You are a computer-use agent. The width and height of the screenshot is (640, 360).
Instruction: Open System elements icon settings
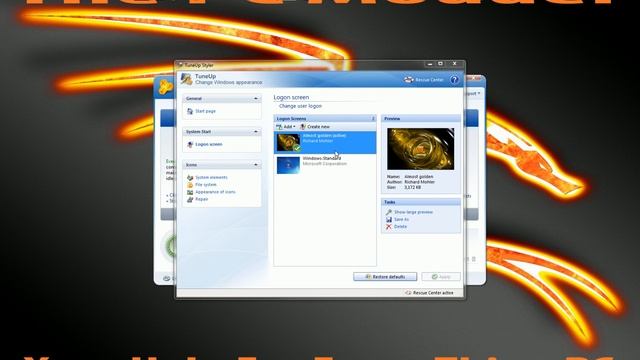[x=211, y=177]
